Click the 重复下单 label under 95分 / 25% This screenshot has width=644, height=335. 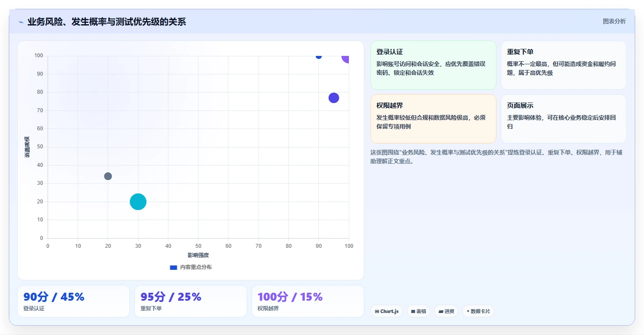pos(151,309)
